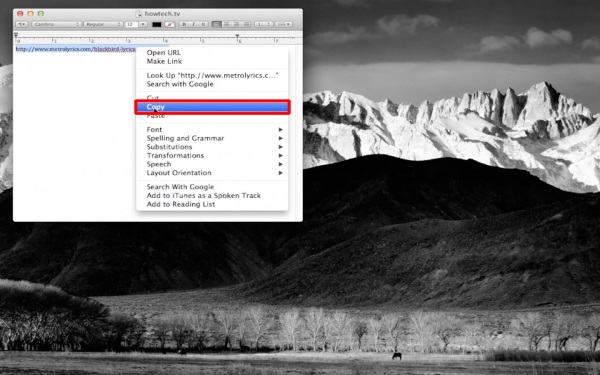Click the document icon beside howtech.tv title
The image size is (600, 375).
coord(139,13)
